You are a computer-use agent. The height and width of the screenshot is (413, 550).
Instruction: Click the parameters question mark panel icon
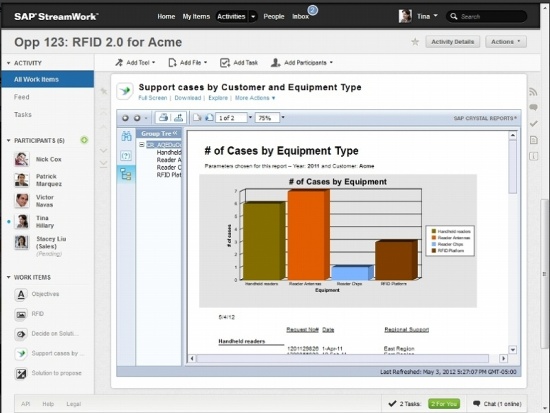126,155
